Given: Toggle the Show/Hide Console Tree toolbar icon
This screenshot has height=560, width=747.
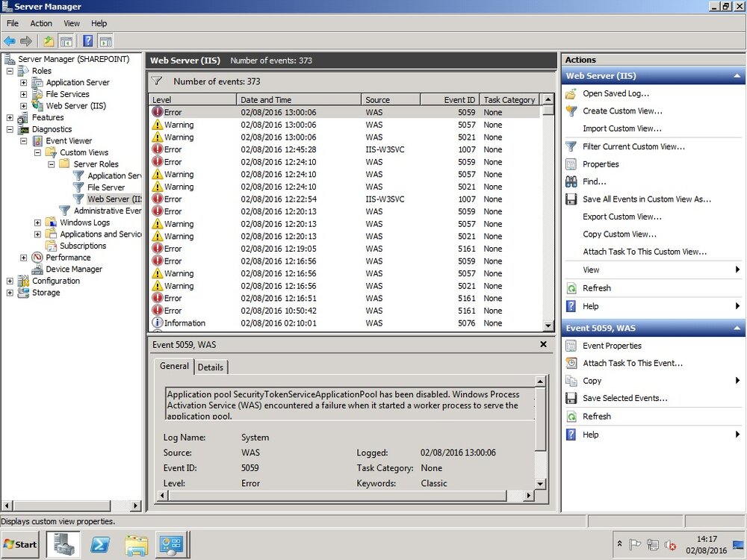Looking at the screenshot, I should click(x=66, y=41).
